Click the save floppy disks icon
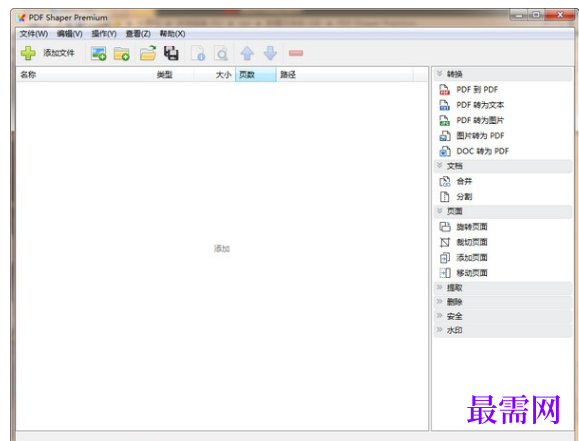Screen dimensions: 579x441 [171, 53]
